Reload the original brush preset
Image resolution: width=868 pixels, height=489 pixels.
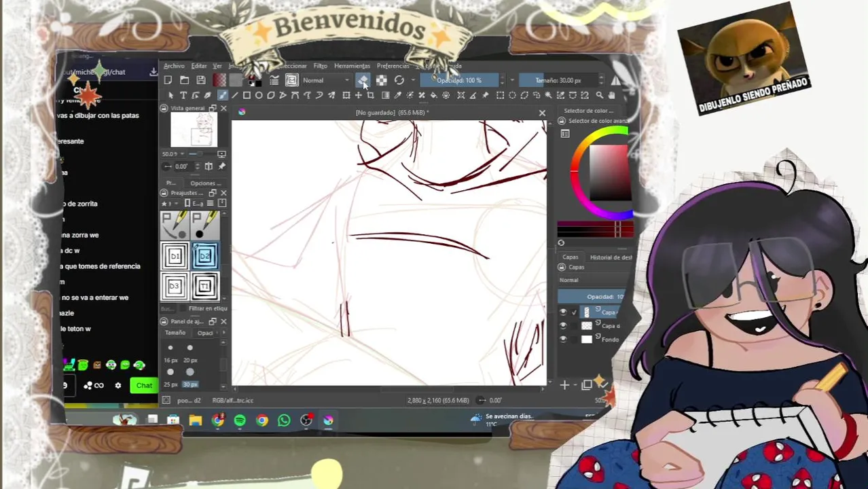click(x=399, y=80)
